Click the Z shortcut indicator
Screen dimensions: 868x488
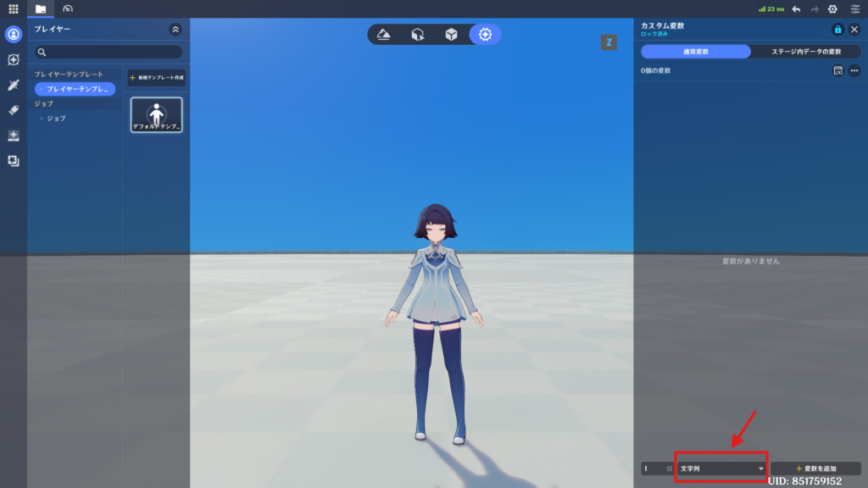point(609,42)
